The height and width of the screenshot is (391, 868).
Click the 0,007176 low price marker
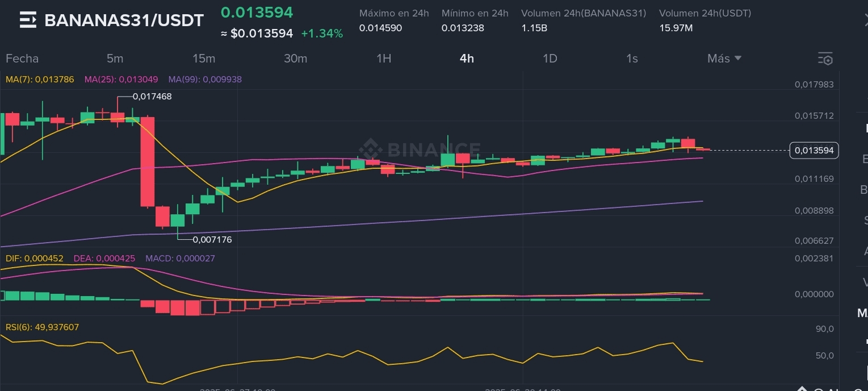tap(212, 240)
